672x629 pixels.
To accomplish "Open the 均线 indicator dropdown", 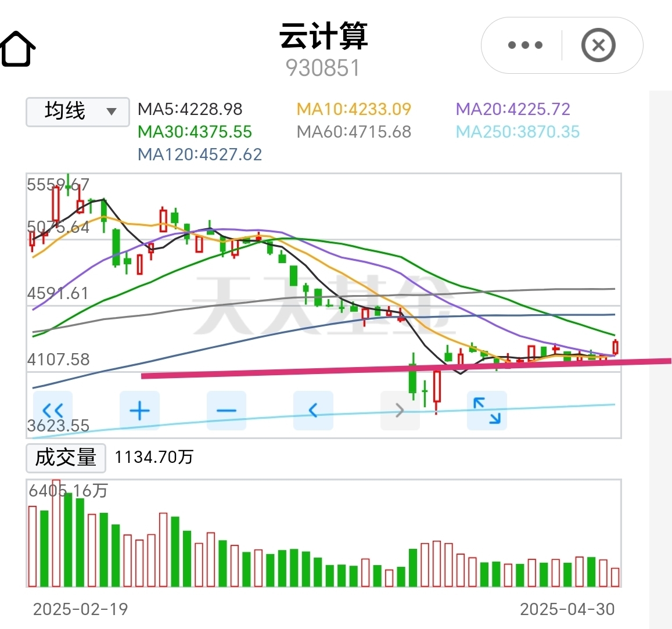I will coord(78,112).
